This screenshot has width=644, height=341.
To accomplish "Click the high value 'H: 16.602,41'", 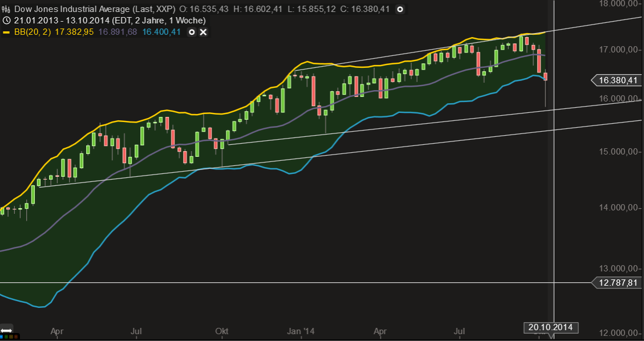I will click(258, 9).
